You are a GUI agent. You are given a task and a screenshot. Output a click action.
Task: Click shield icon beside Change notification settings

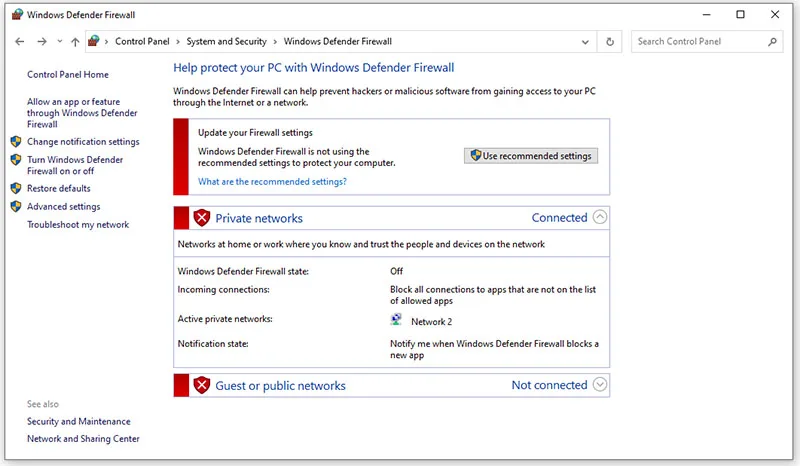click(16, 141)
